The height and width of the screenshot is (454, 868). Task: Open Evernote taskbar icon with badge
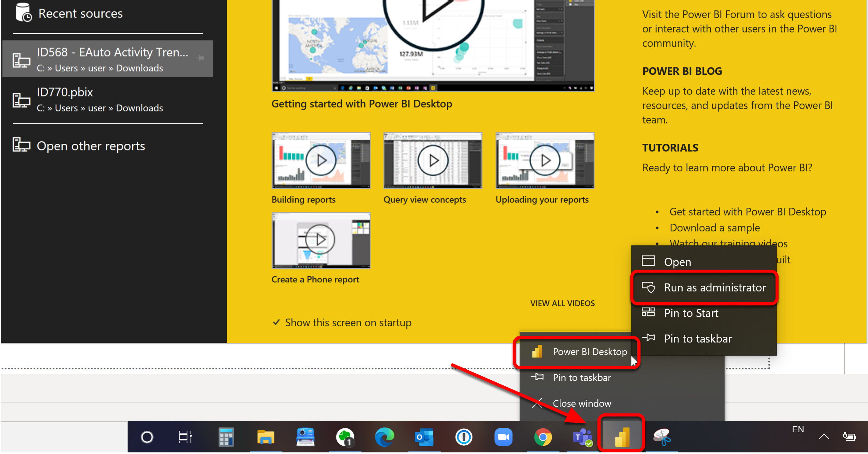tap(345, 437)
